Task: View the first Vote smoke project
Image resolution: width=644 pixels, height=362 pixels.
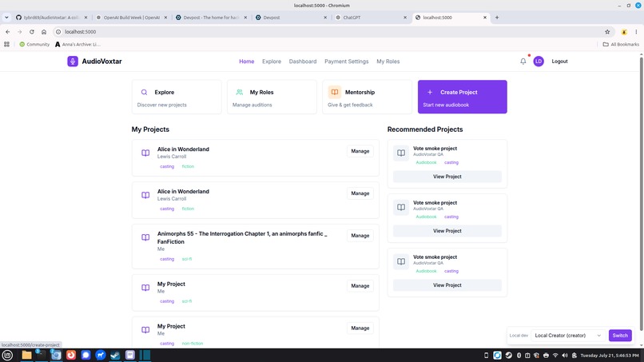Action: pos(447,177)
